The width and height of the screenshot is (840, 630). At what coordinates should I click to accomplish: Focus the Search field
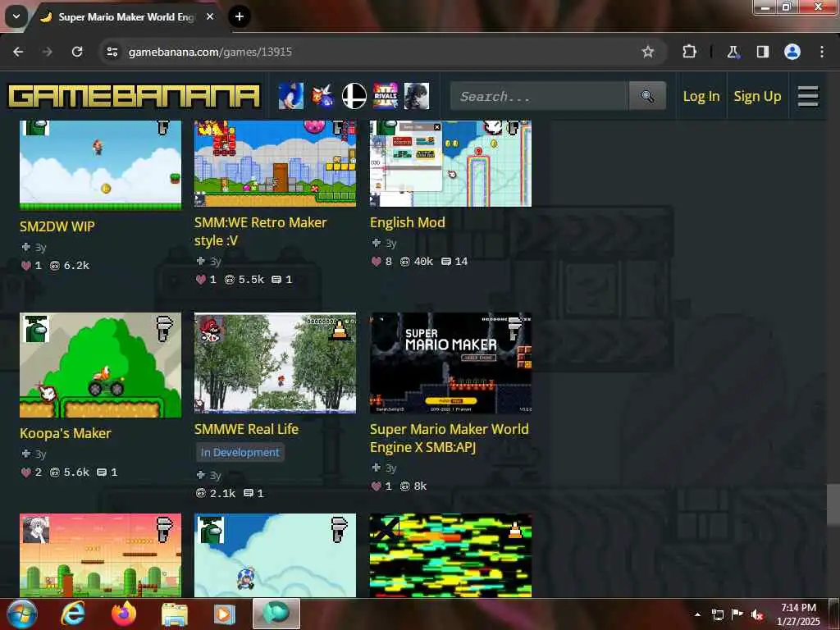click(539, 97)
